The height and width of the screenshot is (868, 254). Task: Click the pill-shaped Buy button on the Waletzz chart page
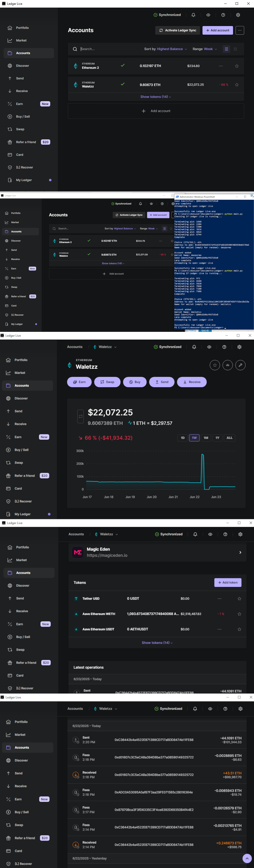coord(135,382)
